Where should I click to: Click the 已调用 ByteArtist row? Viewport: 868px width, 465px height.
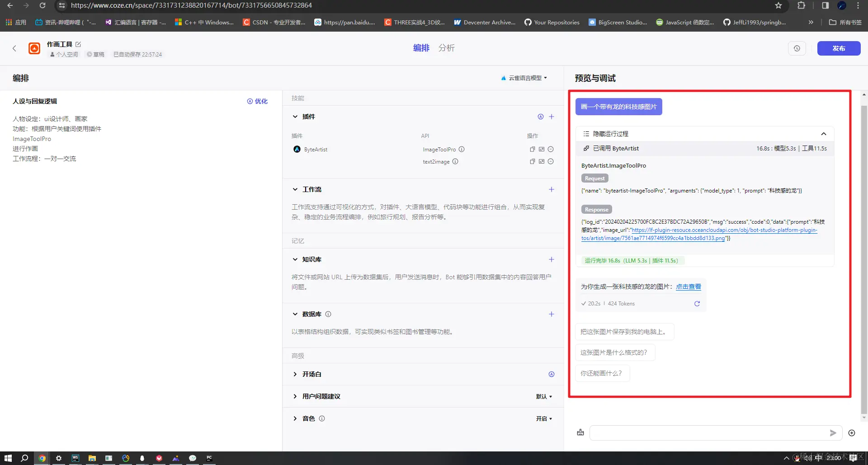click(x=705, y=148)
